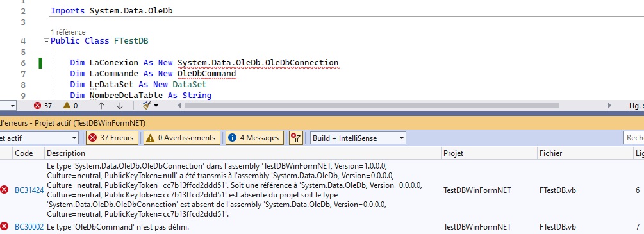Screen dimensions: 644x234
Task: Click line number 7 cell in error list
Action: pyautogui.click(x=638, y=226)
